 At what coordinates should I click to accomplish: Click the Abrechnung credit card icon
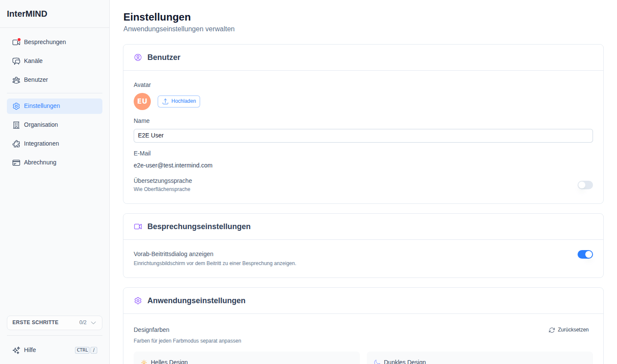(16, 163)
